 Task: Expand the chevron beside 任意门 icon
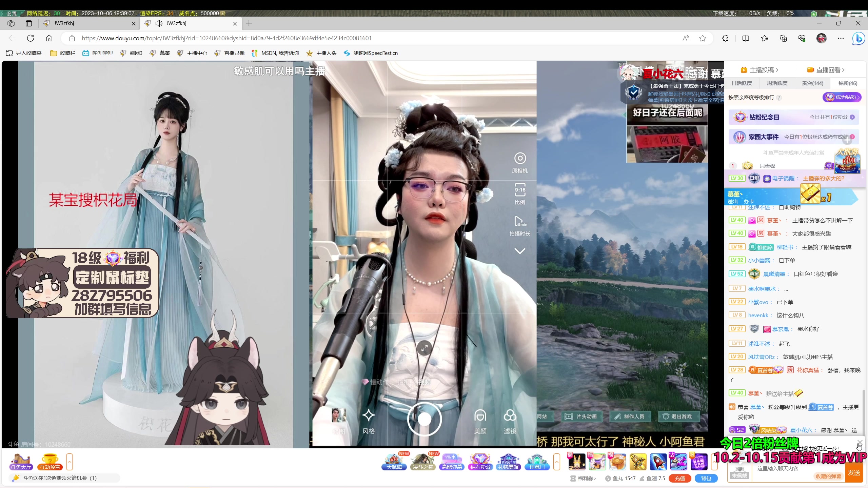556,462
